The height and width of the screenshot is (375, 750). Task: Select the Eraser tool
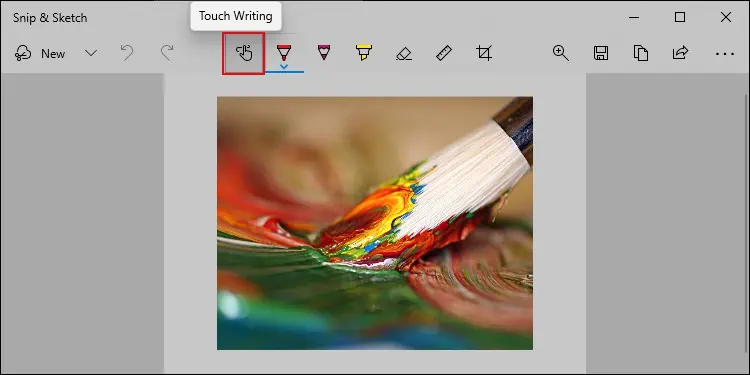pos(404,53)
